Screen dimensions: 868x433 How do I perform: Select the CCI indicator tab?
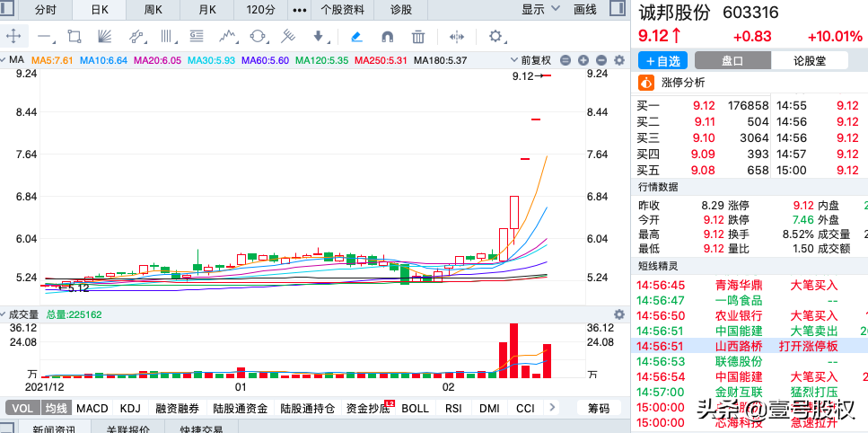click(525, 409)
